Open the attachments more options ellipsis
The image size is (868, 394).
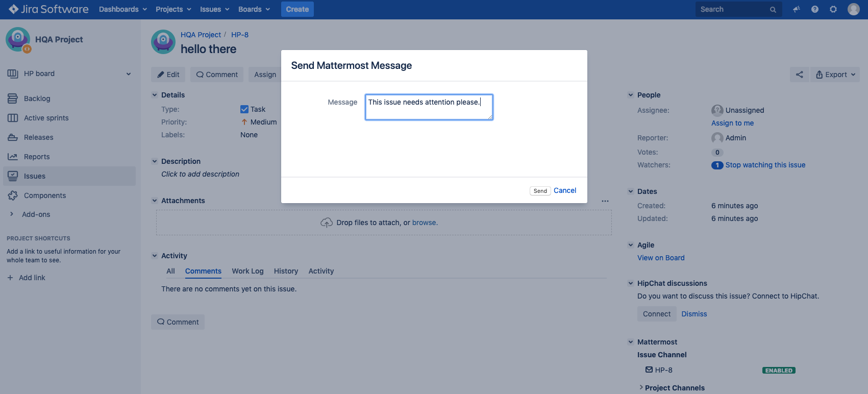605,201
